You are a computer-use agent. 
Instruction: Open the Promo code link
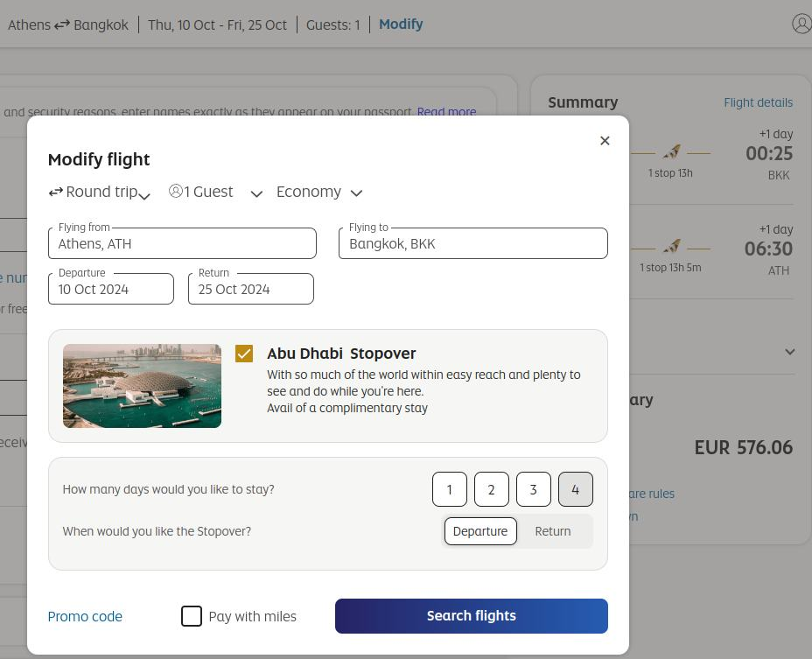[85, 616]
